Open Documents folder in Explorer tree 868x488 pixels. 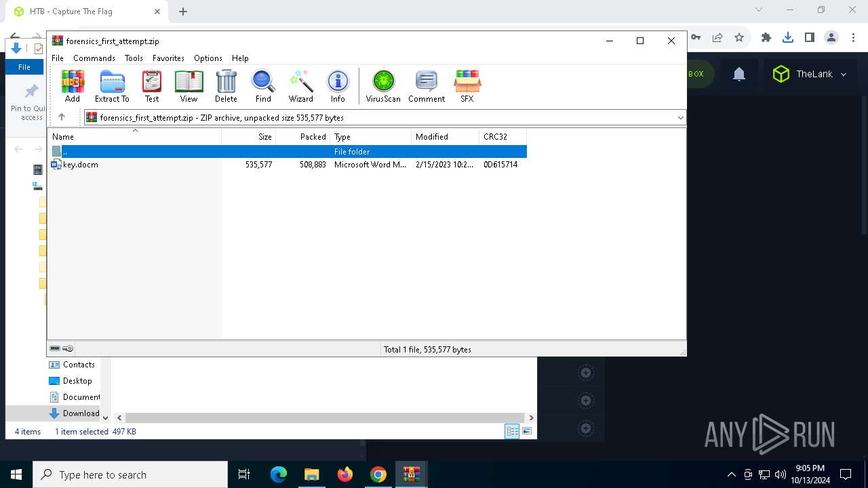pos(75,397)
